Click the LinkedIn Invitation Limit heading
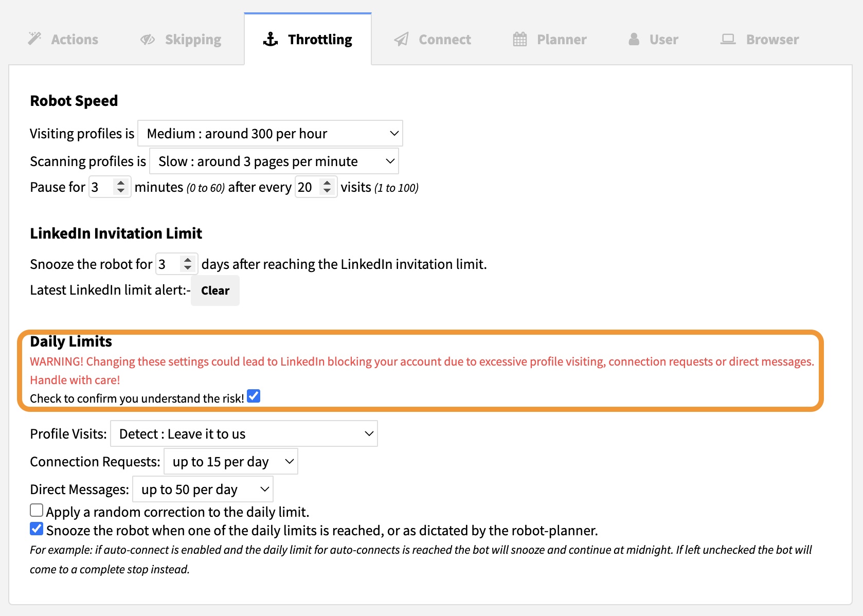Image resolution: width=863 pixels, height=616 pixels. [x=116, y=234]
